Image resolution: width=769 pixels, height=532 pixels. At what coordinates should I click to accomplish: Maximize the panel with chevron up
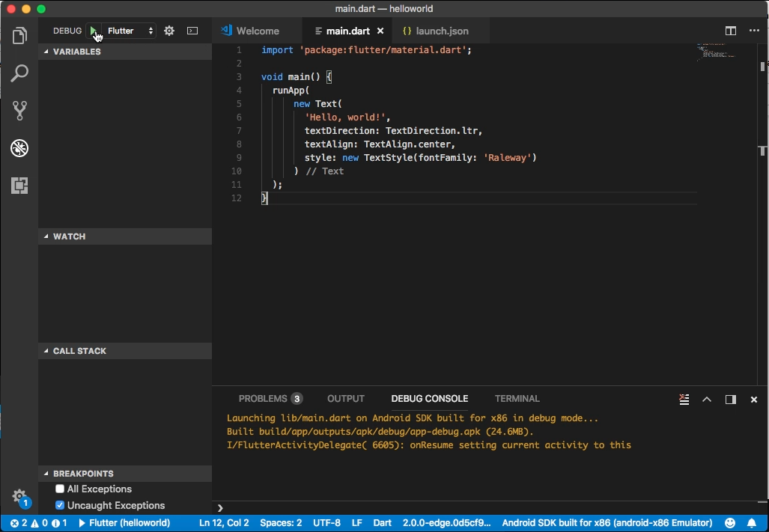point(707,400)
